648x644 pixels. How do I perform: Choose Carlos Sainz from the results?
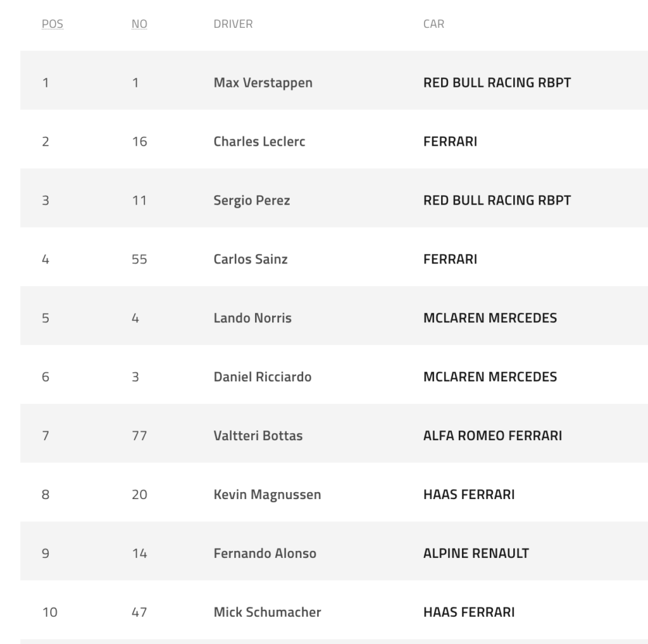click(x=250, y=260)
